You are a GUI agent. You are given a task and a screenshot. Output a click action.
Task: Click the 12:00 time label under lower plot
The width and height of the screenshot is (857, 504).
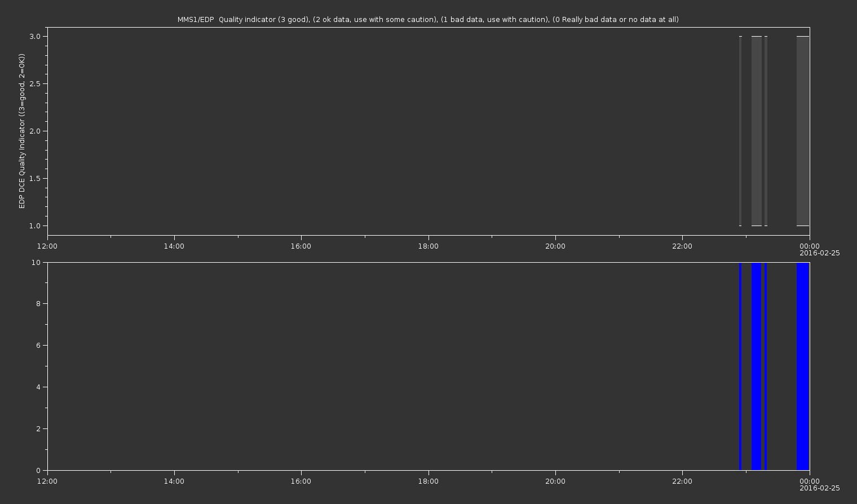(x=47, y=481)
